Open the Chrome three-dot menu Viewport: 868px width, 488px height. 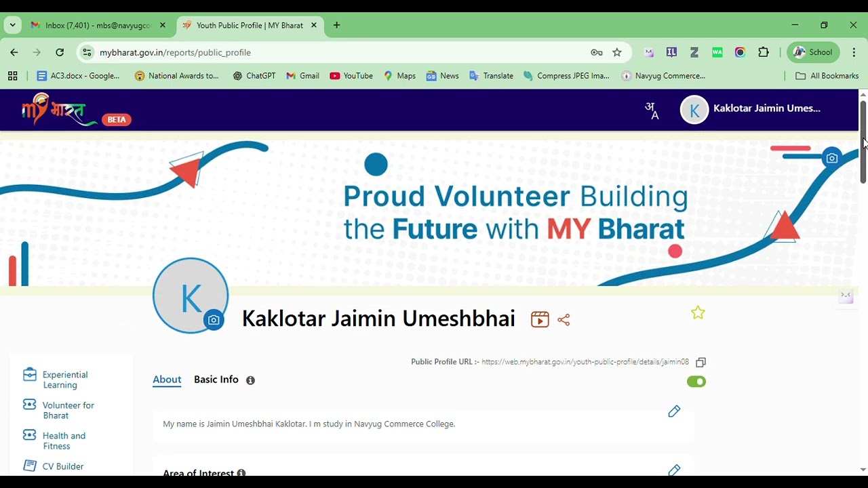point(854,52)
